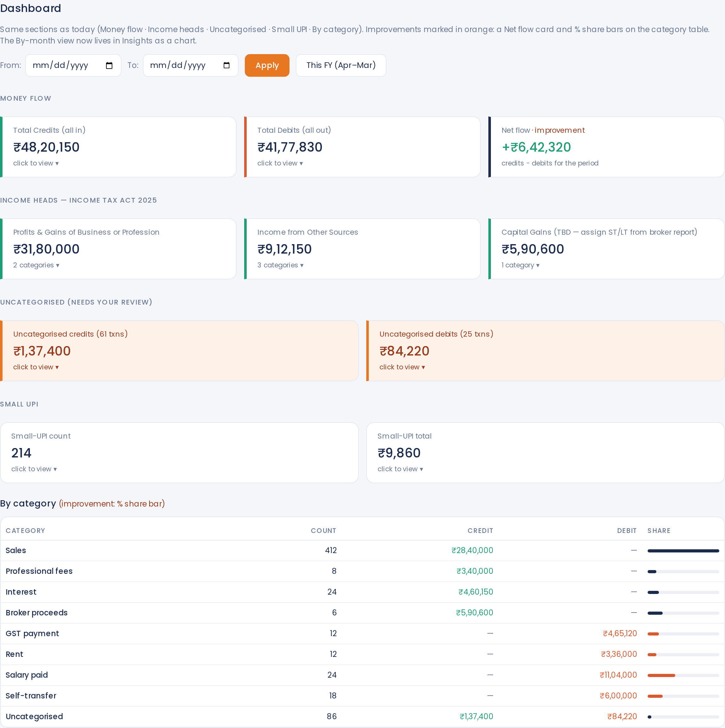The image size is (725, 728).
Task: Click Rent debit ₹3,36,000
Action: [x=619, y=654]
